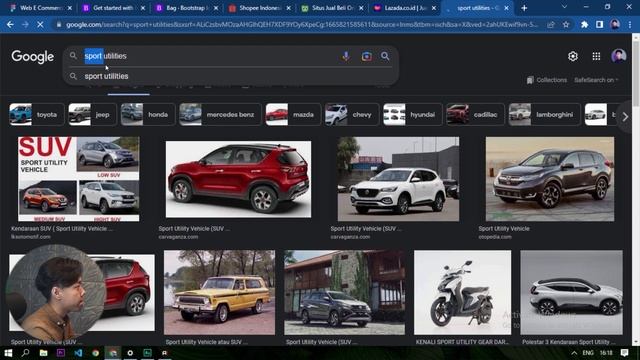The width and height of the screenshot is (640, 360).
Task: Open the ENG language indicator
Action: coord(588,353)
